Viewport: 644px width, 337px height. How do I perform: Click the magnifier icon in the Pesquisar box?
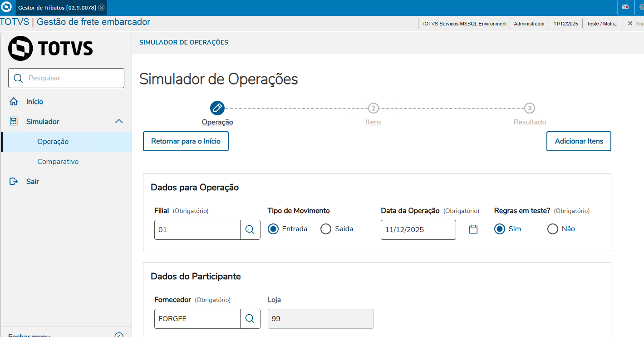coord(18,78)
